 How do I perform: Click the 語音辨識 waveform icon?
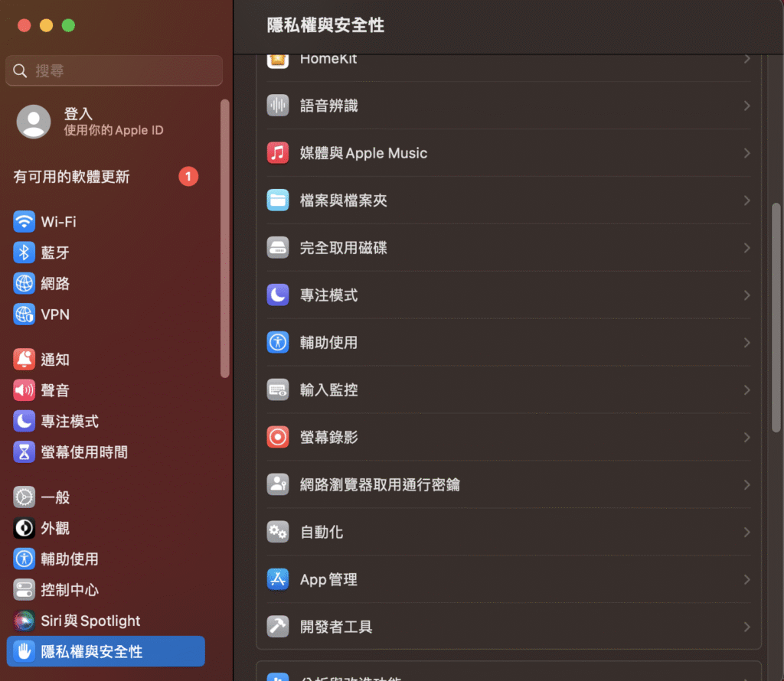click(x=277, y=106)
